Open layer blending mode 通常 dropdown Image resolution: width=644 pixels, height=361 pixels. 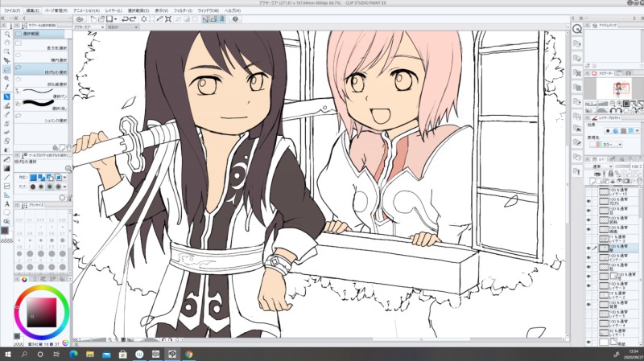(599, 166)
